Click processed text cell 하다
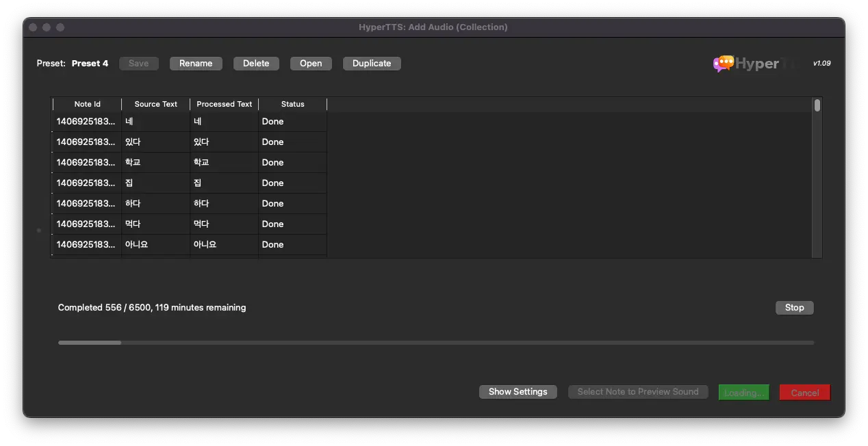 pyautogui.click(x=225, y=204)
